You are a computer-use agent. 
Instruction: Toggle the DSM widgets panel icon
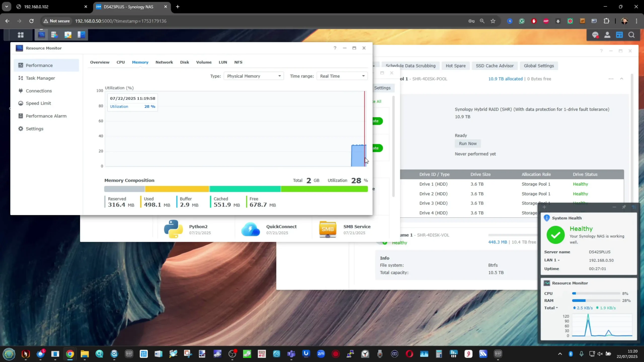tap(619, 35)
